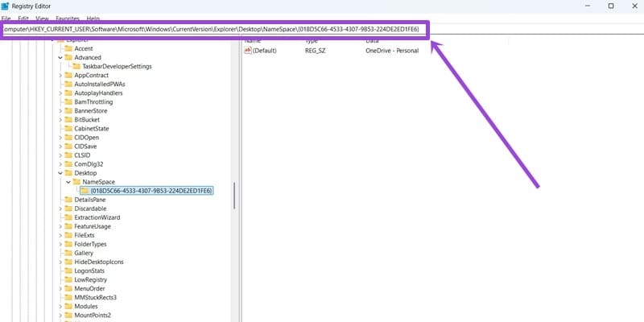Screen dimensions: 644x322
Task: Select the {018D5C66-4533-4307-9B53-224DE2ED1FE6} key
Action: (x=151, y=191)
